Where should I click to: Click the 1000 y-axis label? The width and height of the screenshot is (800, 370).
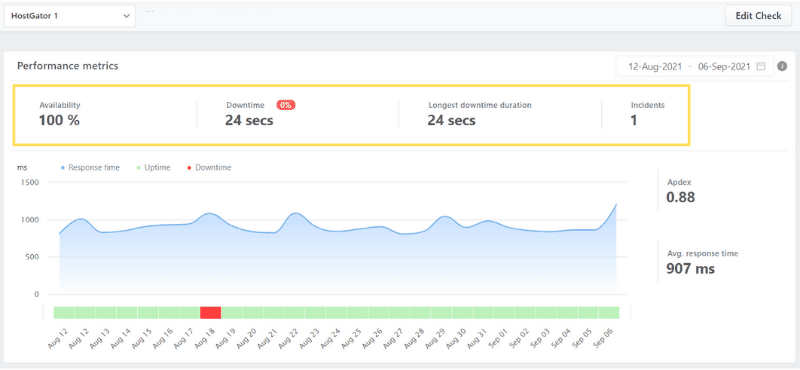(29, 220)
